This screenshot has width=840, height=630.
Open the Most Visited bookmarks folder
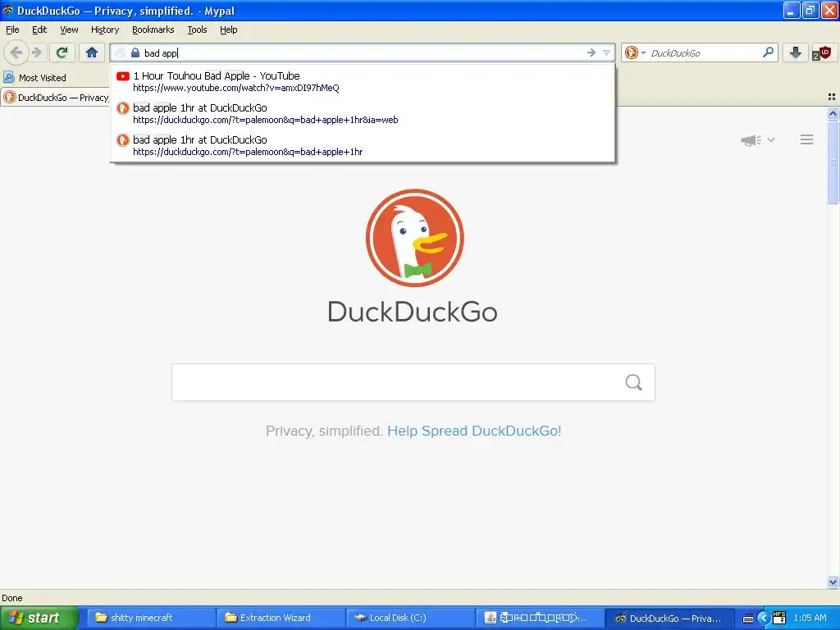click(35, 78)
